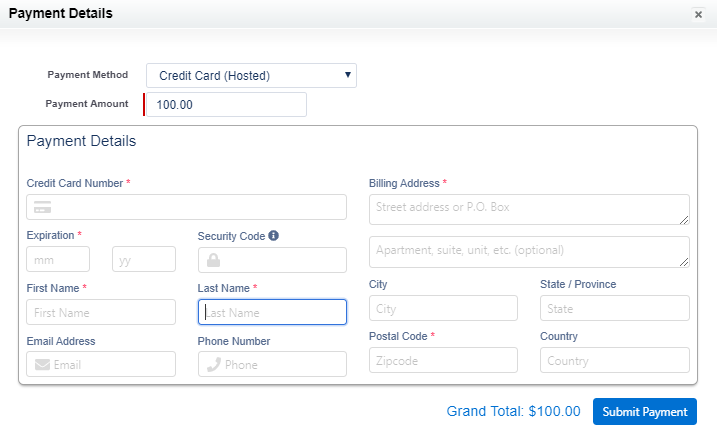Screen dimensions: 717x446
Task: Click the Submit Payment button
Action: 644,411
